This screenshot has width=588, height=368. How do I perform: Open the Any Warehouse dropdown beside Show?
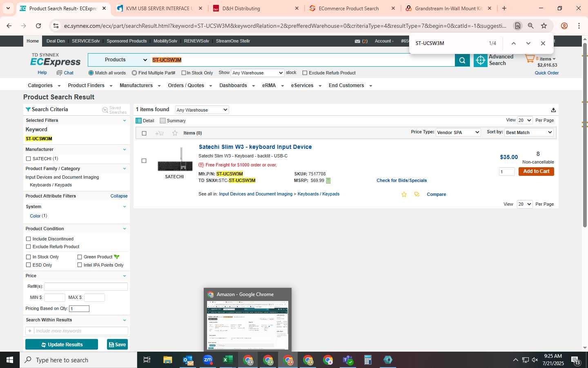[257, 73]
